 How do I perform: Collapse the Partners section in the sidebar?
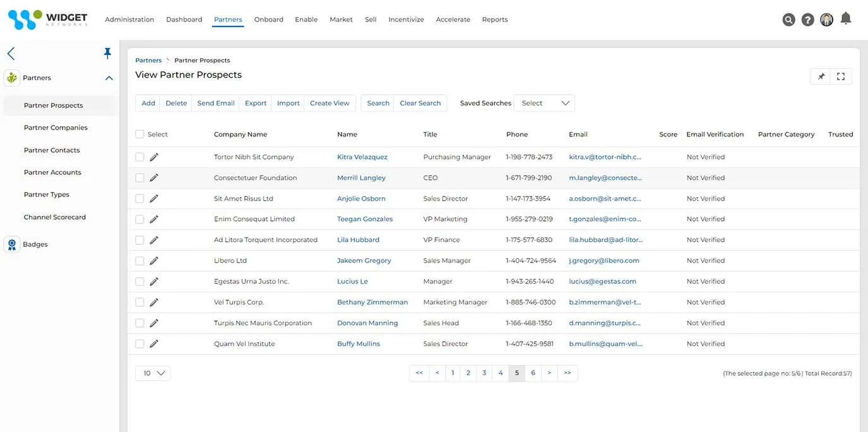coord(109,76)
